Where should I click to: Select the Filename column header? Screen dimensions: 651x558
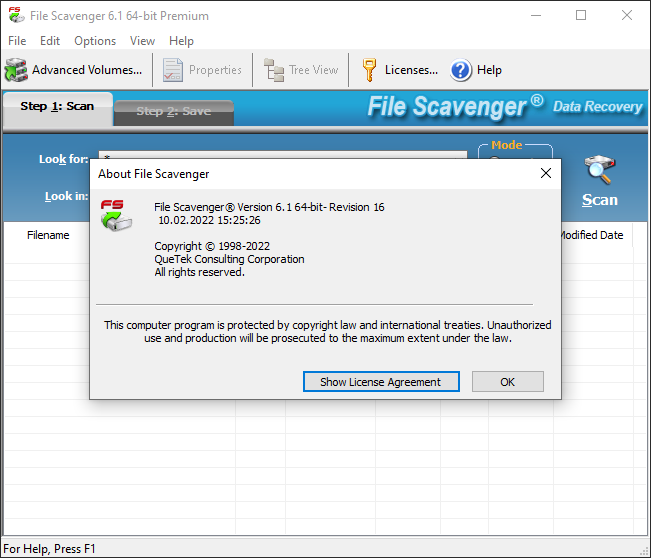48,235
